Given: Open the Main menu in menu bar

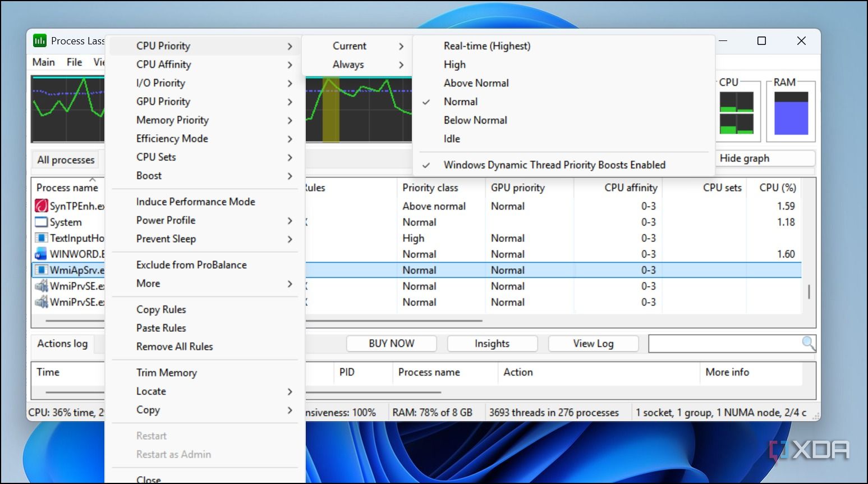Looking at the screenshot, I should click(44, 62).
